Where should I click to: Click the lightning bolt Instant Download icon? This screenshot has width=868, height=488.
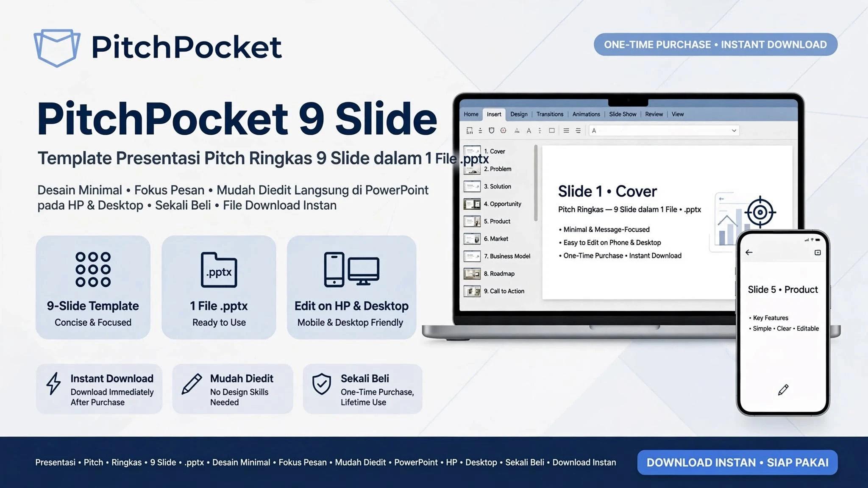(53, 384)
